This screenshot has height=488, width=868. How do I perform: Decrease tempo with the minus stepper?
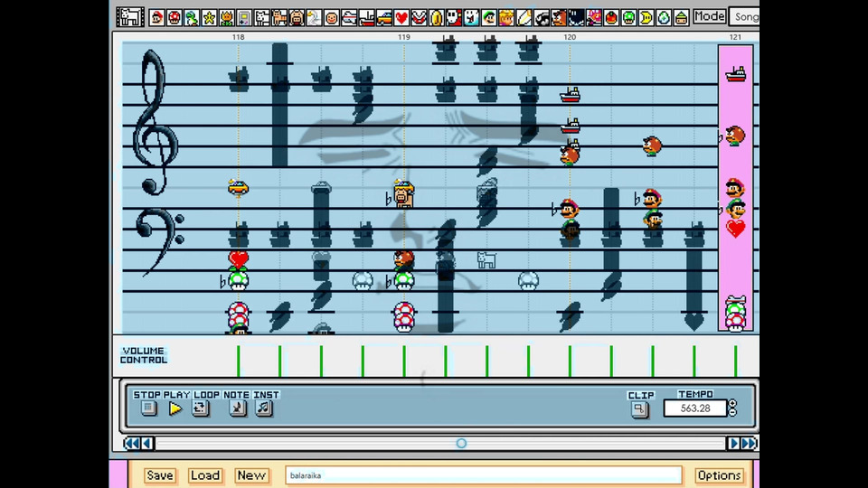pyautogui.click(x=732, y=412)
